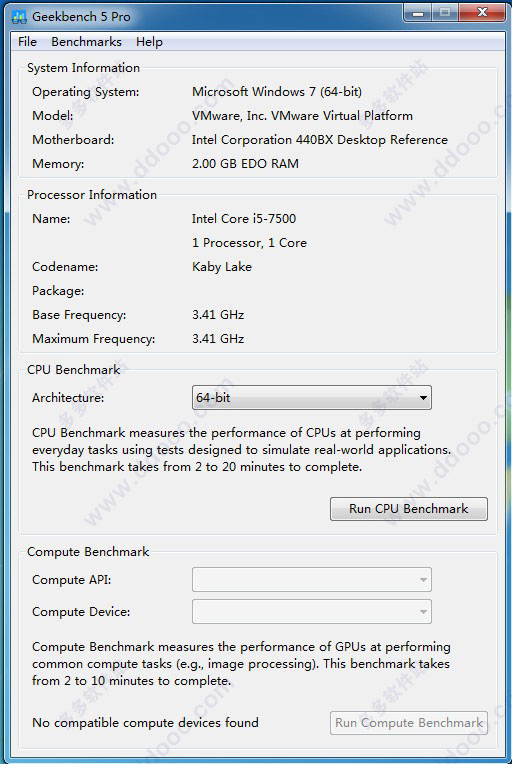Click the Geekbench app icon in title bar

[19, 18]
